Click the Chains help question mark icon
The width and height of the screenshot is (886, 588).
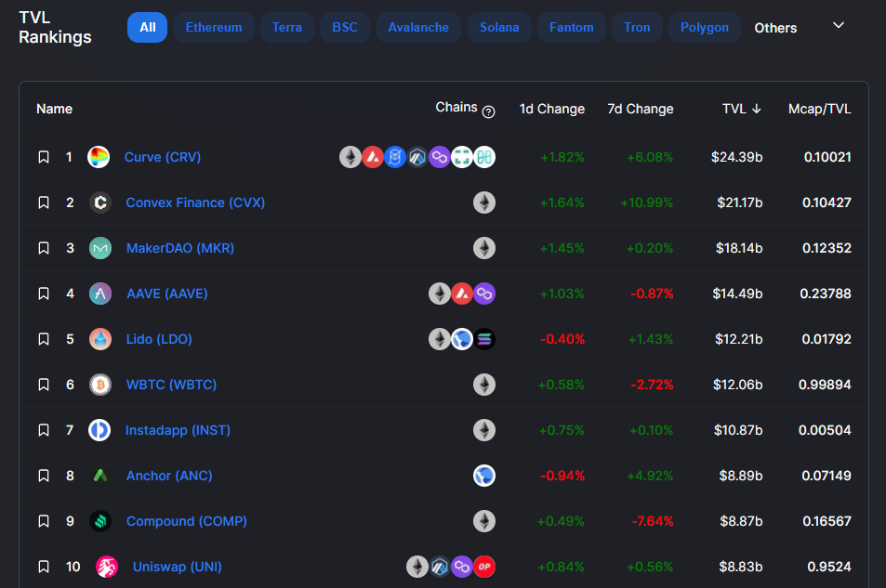click(489, 111)
